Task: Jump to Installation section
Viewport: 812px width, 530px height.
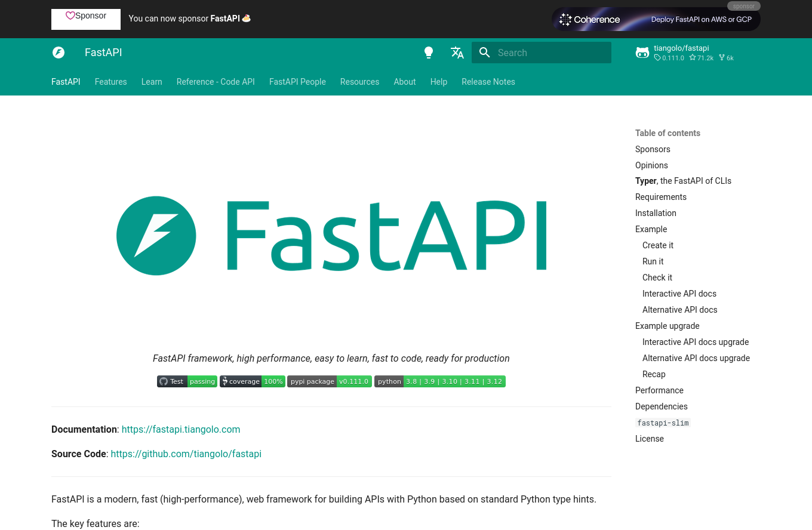Action: click(656, 213)
